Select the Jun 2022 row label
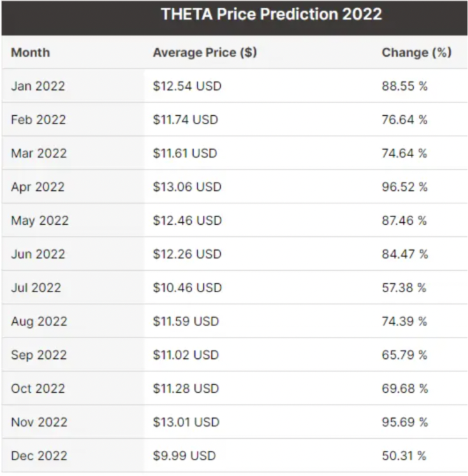Viewport: 468px width, 476px height. coord(38,254)
